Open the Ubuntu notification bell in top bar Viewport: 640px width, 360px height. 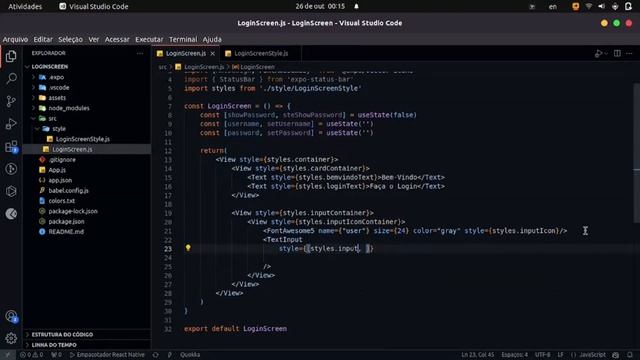click(356, 7)
